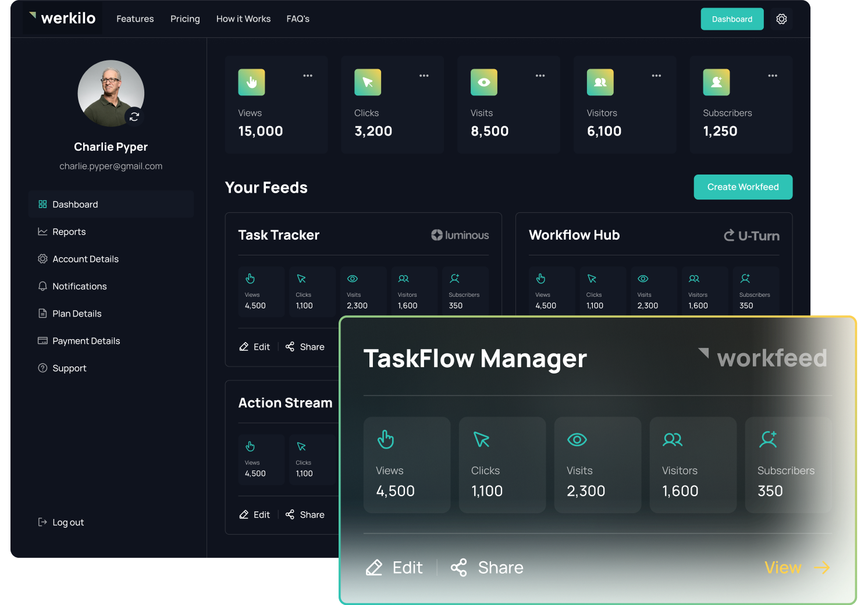This screenshot has height=605, width=868.
Task: Click the green Visits eye icon tile
Action: pos(484,83)
